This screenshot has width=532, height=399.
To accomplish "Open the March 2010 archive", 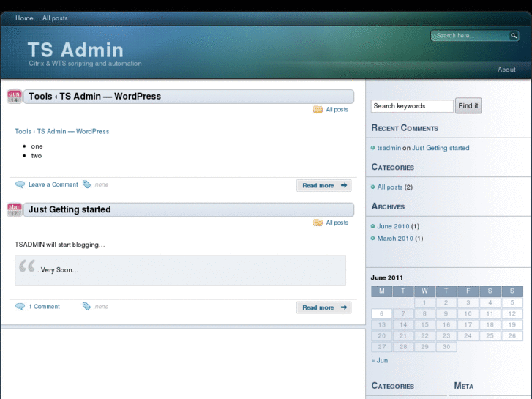I will point(395,239).
